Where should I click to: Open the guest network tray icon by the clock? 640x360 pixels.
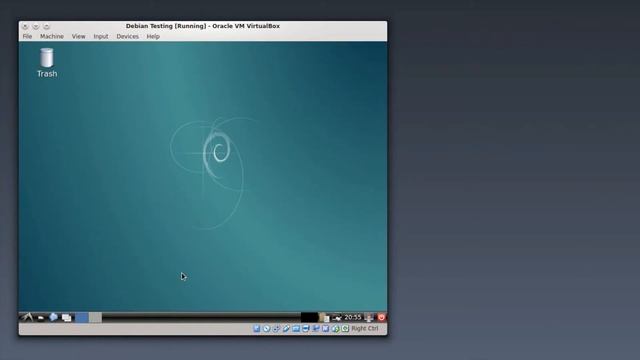(337, 318)
